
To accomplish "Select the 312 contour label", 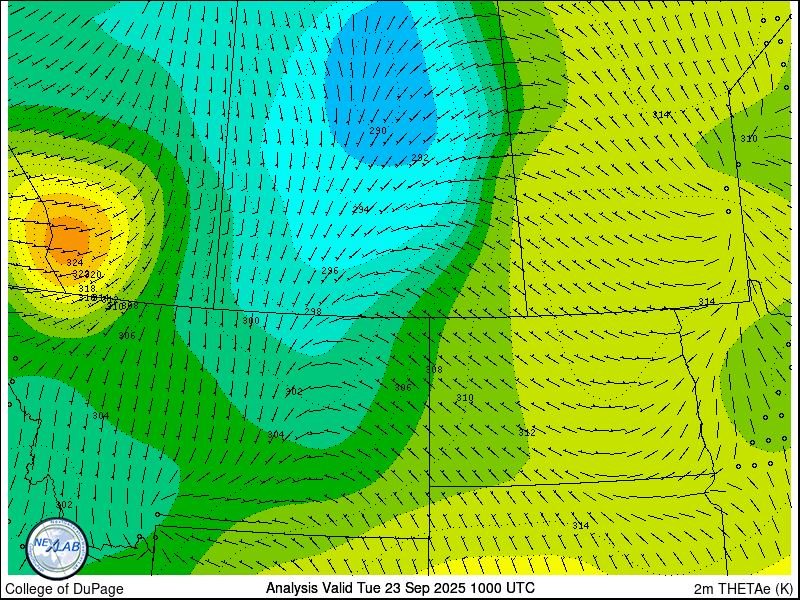I will (527, 432).
